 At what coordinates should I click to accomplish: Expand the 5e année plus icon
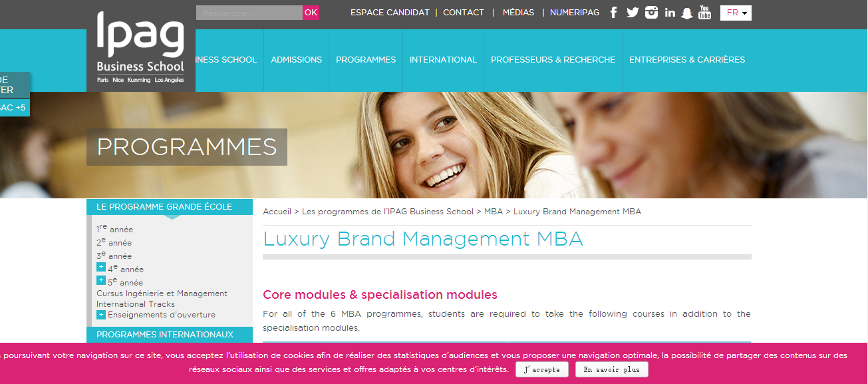pos(101,280)
